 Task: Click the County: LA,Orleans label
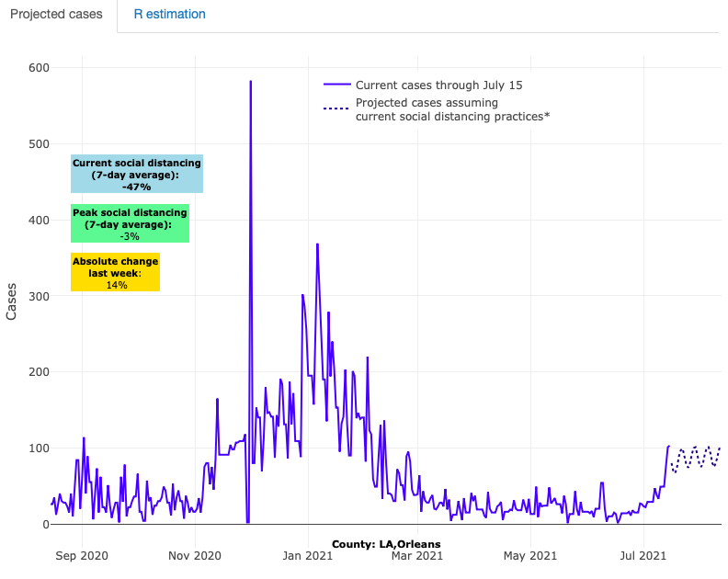[386, 544]
